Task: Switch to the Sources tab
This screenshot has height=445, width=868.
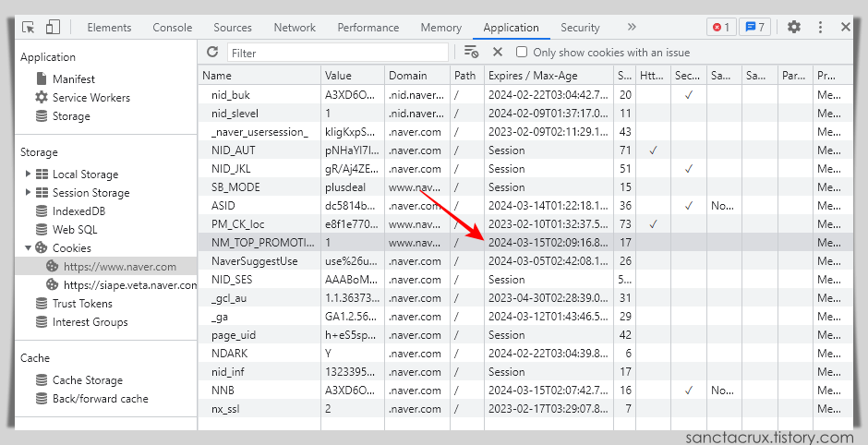Action: click(x=233, y=27)
